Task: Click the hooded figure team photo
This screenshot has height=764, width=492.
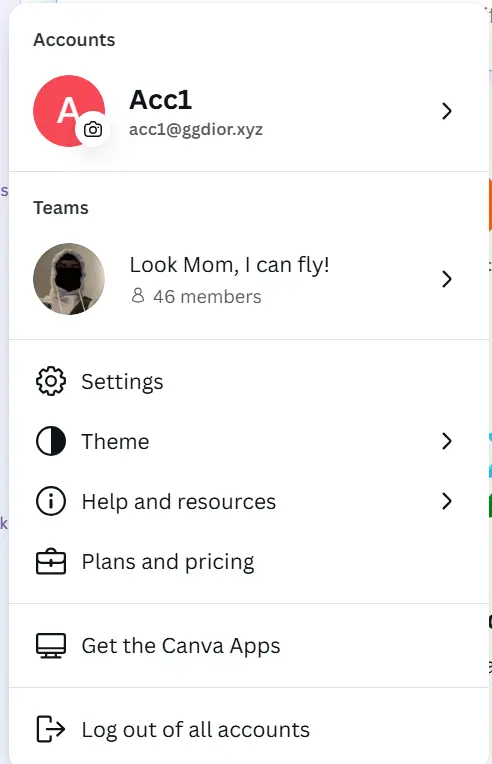Action: (x=69, y=279)
